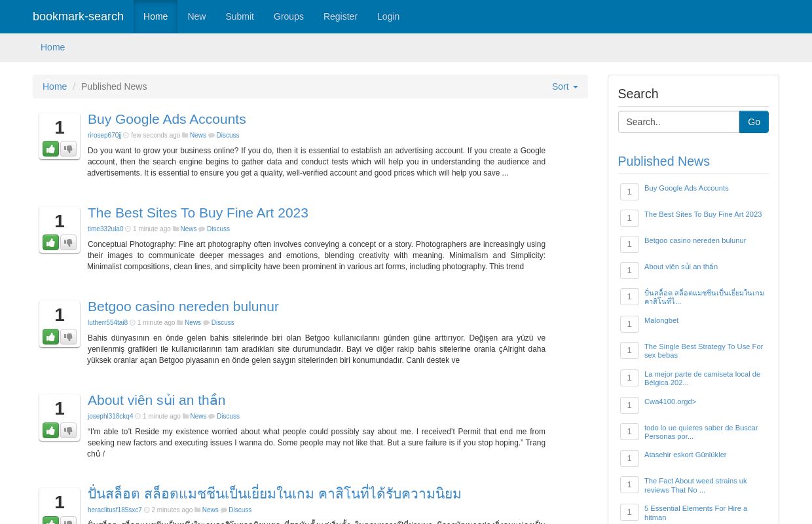Switch to the Groups section

tap(288, 16)
